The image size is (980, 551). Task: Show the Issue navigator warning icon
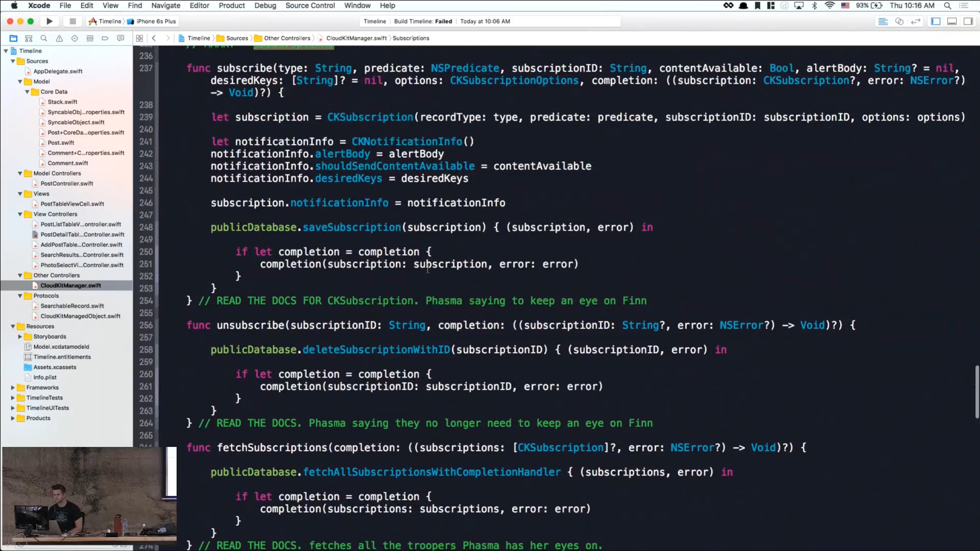coord(59,38)
